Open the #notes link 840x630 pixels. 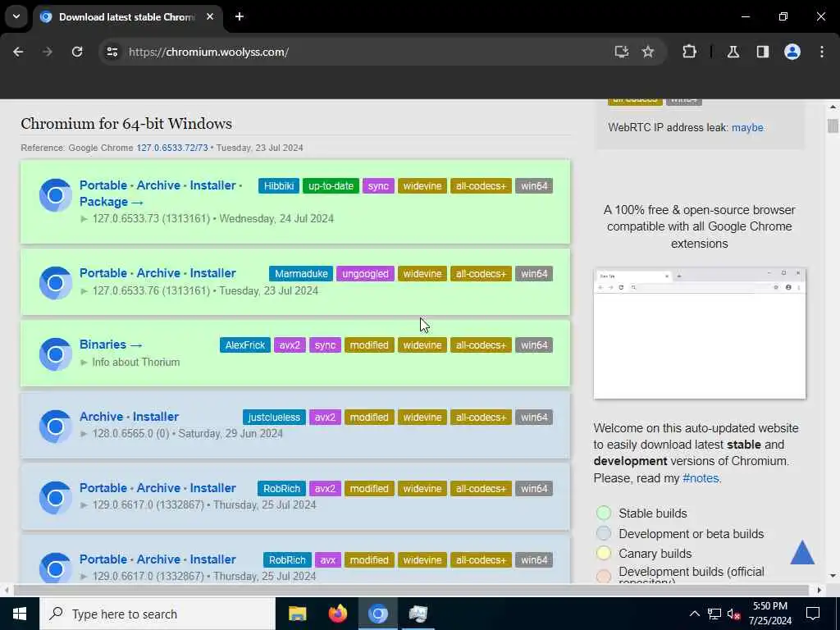point(701,478)
